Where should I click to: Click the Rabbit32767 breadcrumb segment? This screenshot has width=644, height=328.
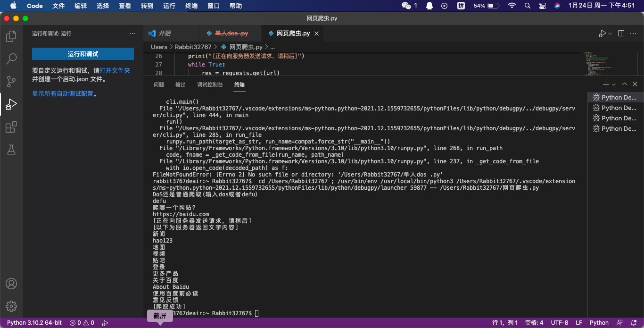pyautogui.click(x=193, y=47)
